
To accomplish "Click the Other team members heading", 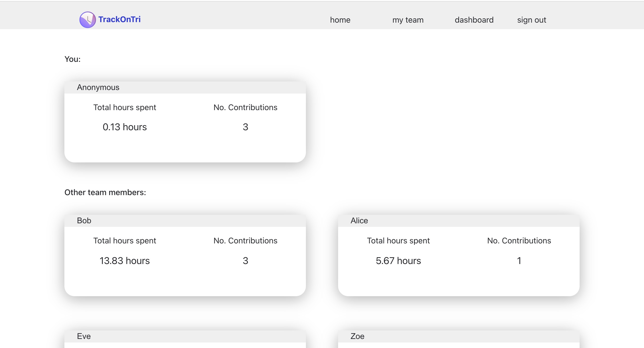I will pos(105,192).
